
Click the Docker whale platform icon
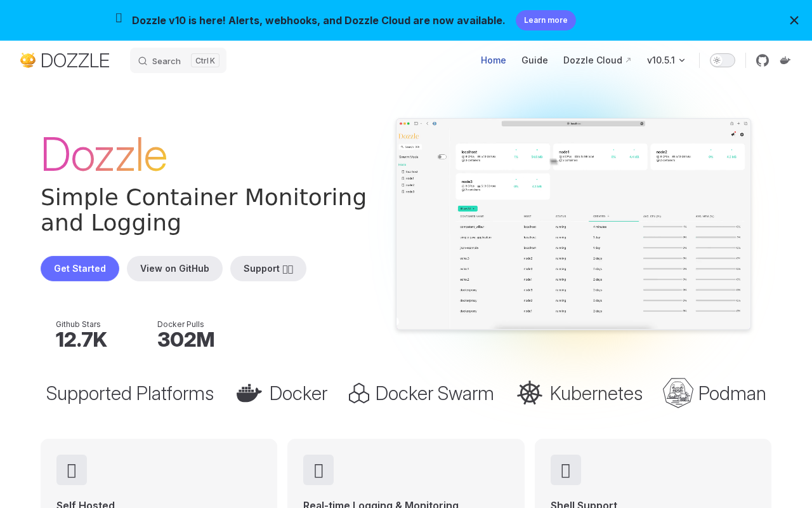point(249,394)
